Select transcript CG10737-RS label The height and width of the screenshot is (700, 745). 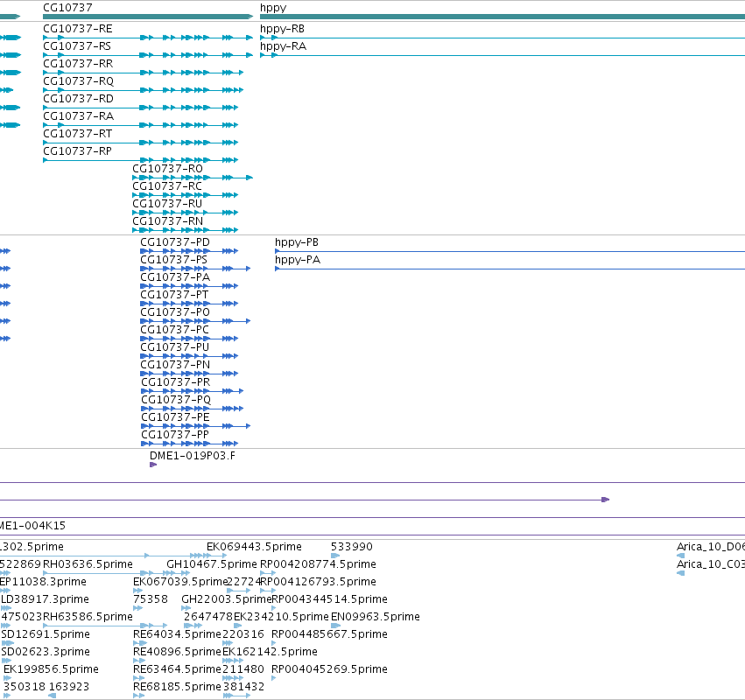click(77, 46)
